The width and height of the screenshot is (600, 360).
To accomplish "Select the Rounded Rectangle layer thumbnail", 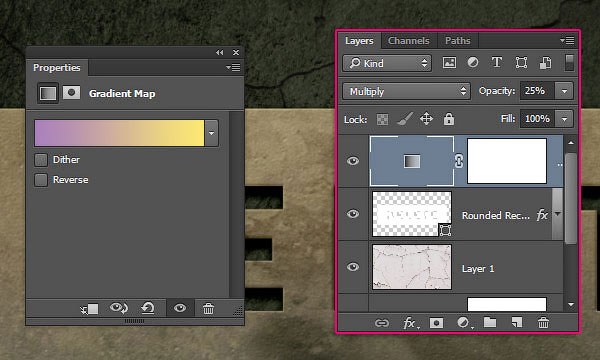I will [412, 214].
